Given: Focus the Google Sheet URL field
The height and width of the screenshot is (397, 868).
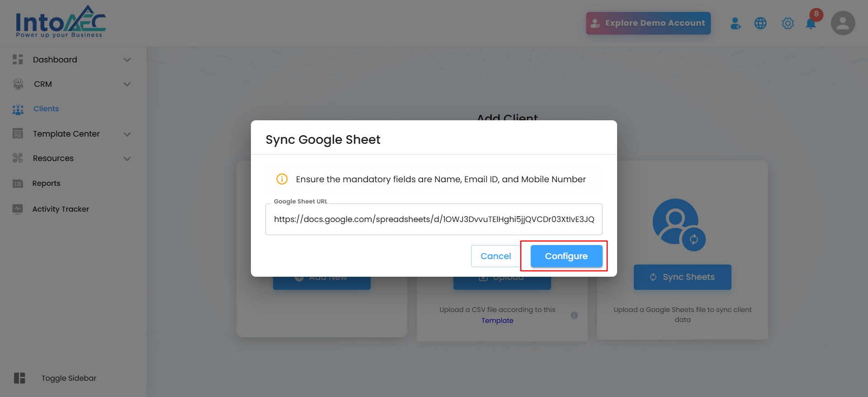Looking at the screenshot, I should [x=434, y=219].
